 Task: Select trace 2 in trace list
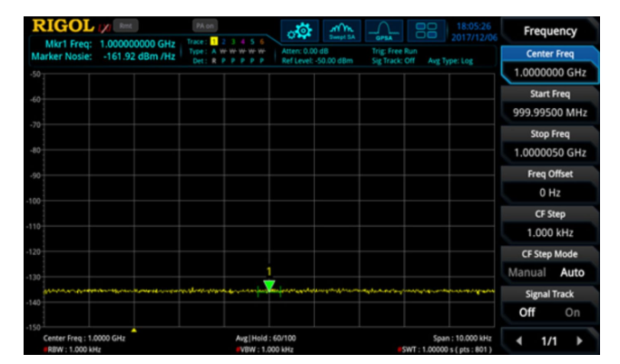pyautogui.click(x=224, y=41)
